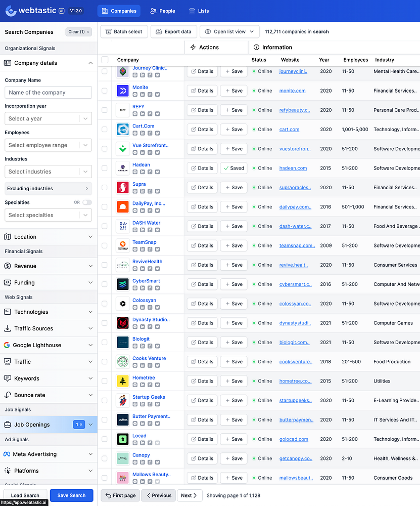Check the Cooks Venture row checkbox

pos(105,362)
